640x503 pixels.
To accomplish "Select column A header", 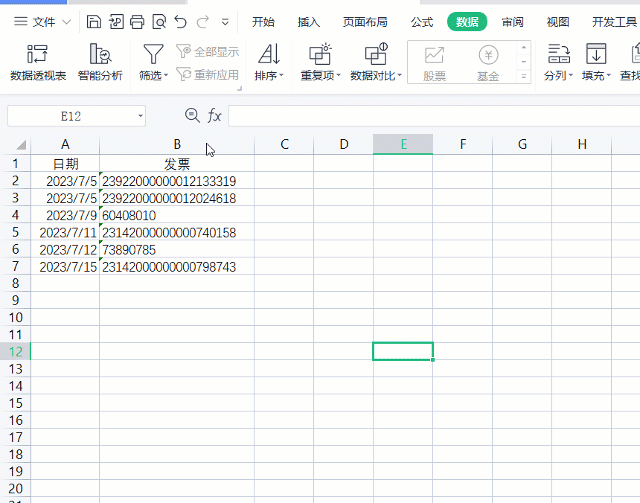I will point(65,144).
